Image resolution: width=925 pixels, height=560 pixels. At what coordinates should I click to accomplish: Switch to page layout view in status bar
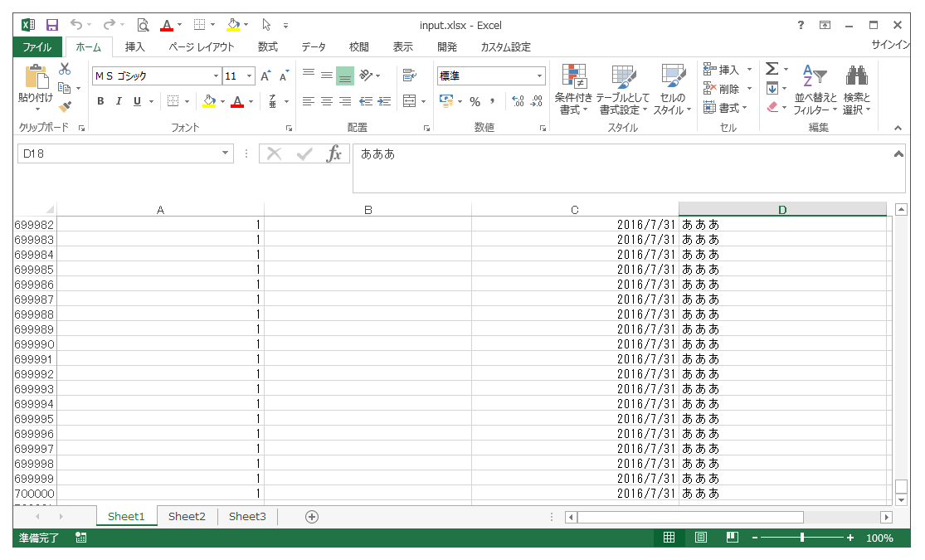701,538
